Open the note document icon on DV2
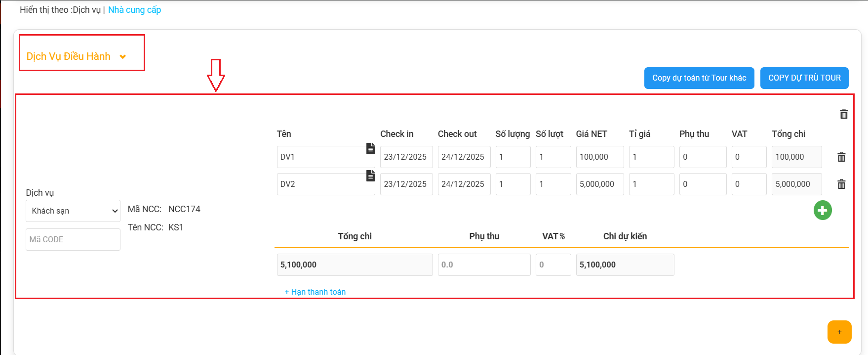868x355 pixels. pyautogui.click(x=370, y=176)
